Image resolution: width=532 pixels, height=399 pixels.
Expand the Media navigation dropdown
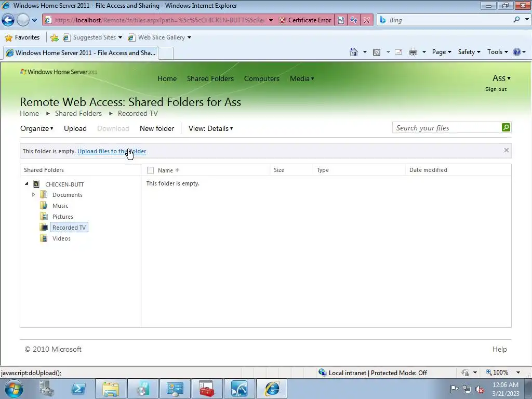coord(302,78)
